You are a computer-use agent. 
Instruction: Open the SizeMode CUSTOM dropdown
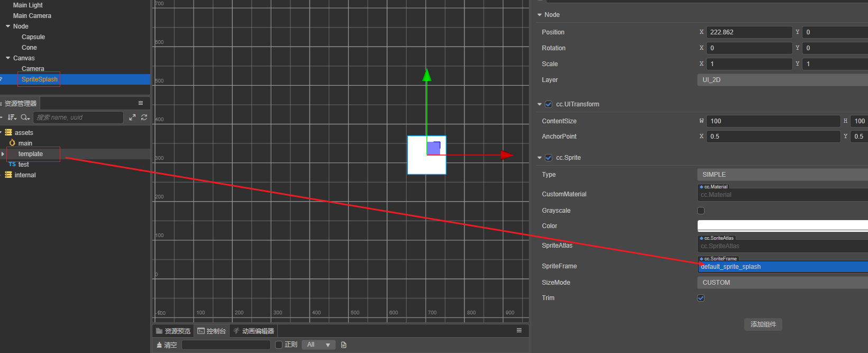pos(782,283)
